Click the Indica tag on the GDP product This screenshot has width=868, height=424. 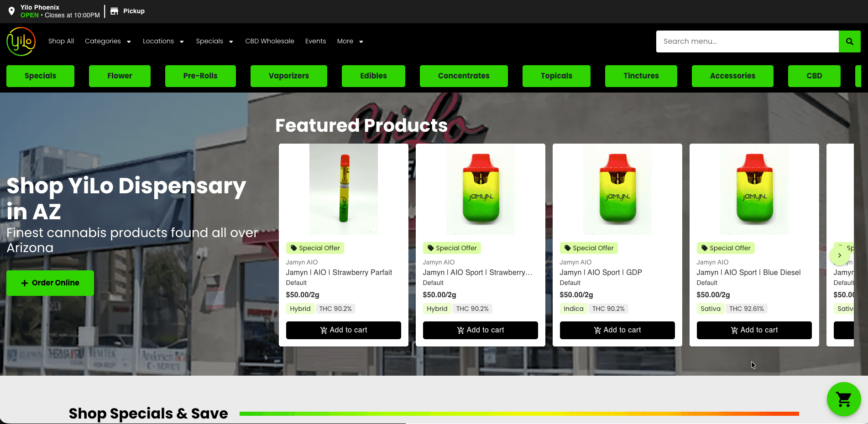[574, 309]
